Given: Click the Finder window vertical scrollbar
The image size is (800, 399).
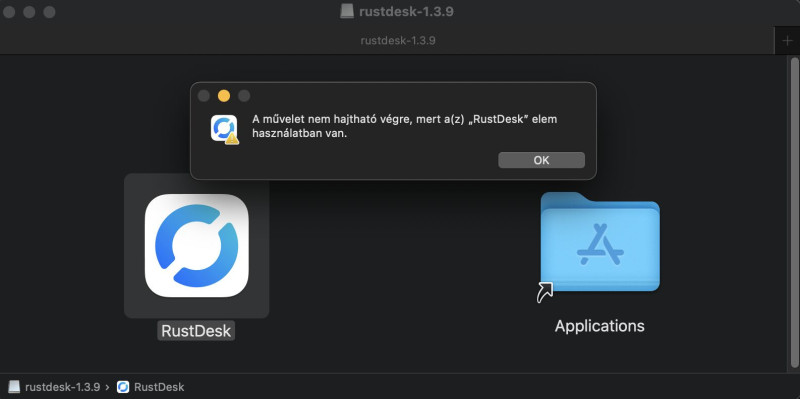Looking at the screenshot, I should 794,213.
